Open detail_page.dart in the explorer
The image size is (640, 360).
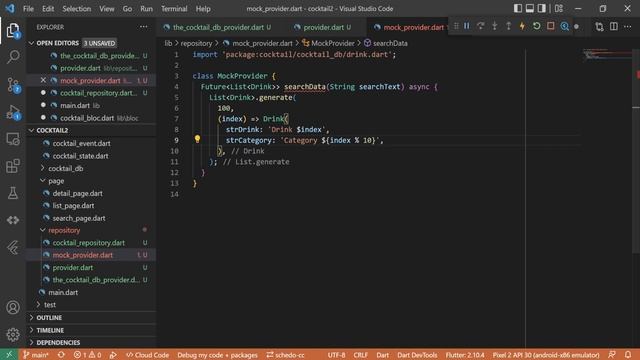[x=78, y=193]
